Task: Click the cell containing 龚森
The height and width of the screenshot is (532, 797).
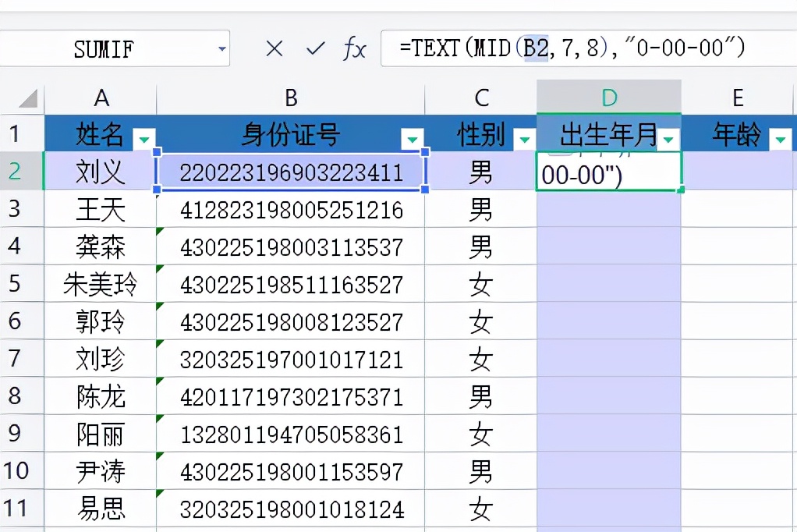Action: point(101,246)
